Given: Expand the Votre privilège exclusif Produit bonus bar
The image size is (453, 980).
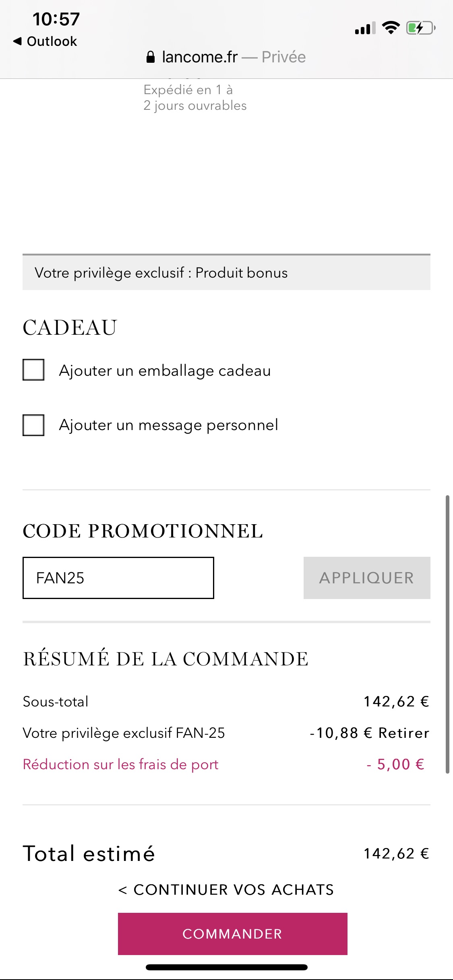Looking at the screenshot, I should pos(226,272).
